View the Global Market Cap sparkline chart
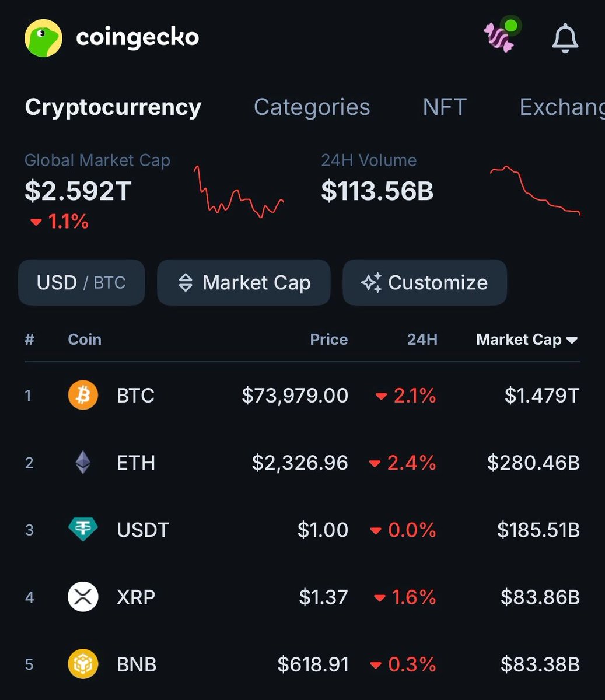Image resolution: width=605 pixels, height=700 pixels. tap(239, 192)
